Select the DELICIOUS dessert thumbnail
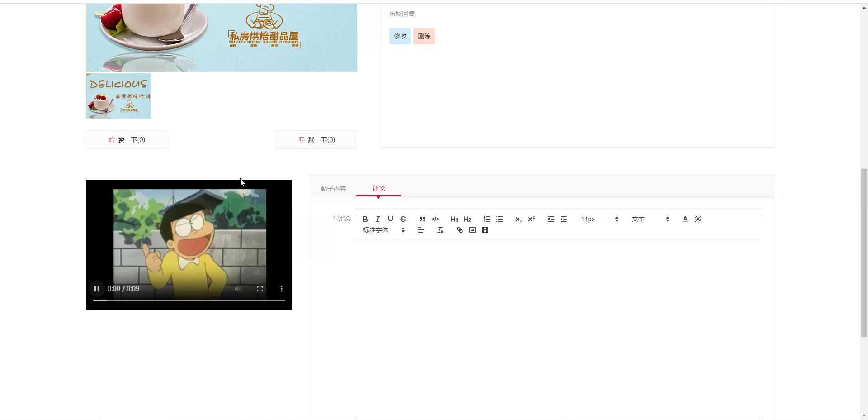 pos(118,96)
